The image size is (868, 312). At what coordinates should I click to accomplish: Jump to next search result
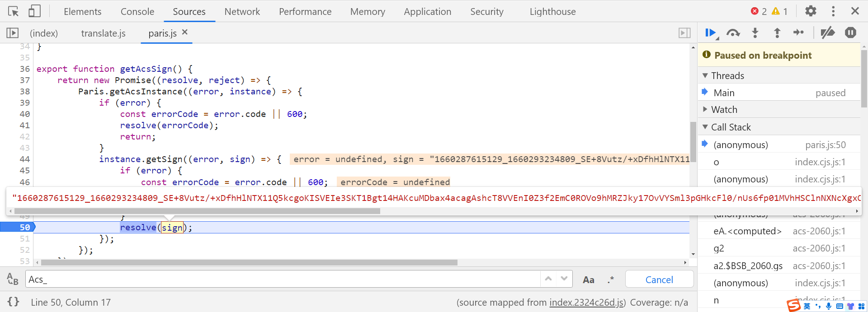pyautogui.click(x=564, y=279)
